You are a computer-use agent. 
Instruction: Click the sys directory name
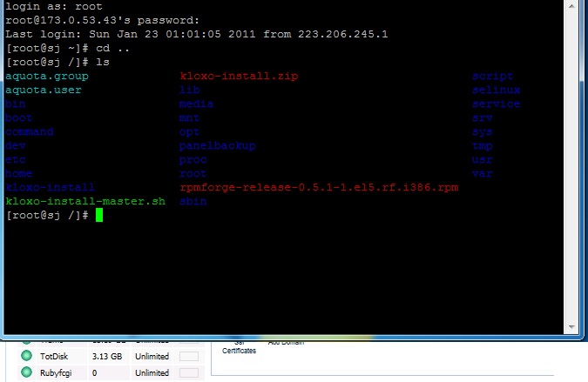point(483,131)
